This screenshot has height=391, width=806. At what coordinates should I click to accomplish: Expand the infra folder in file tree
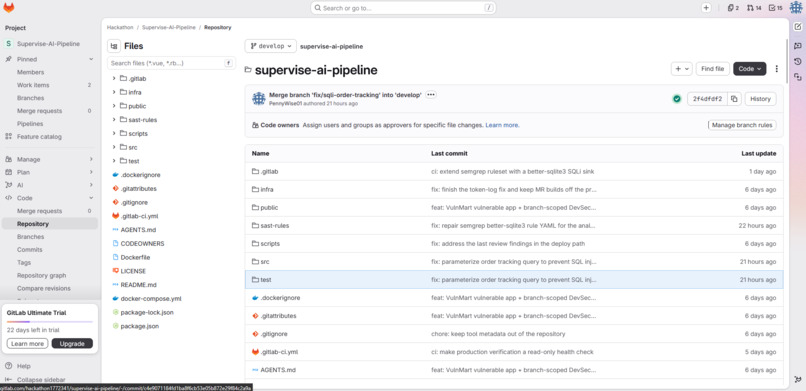pyautogui.click(x=114, y=92)
